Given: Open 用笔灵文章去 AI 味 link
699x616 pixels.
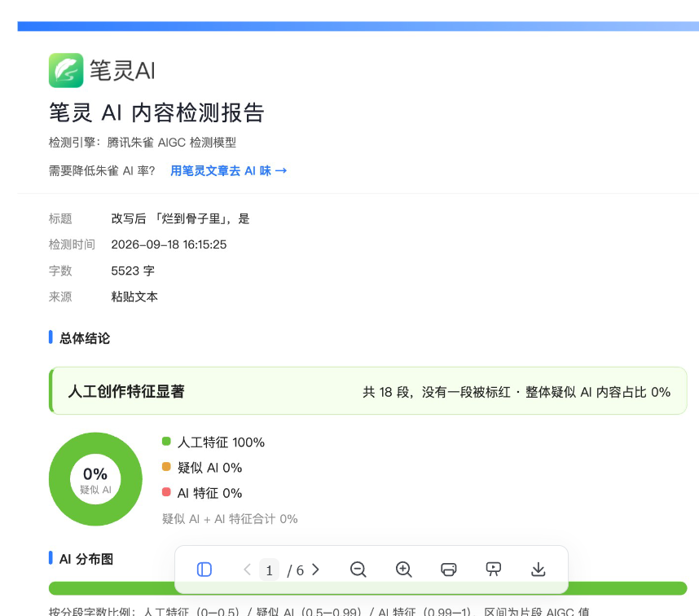Looking at the screenshot, I should (x=229, y=171).
